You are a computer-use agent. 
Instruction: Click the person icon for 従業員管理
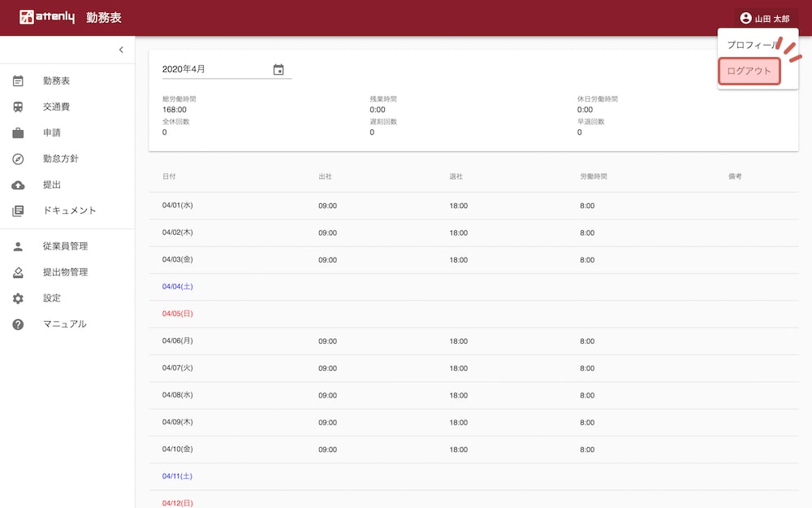18,246
